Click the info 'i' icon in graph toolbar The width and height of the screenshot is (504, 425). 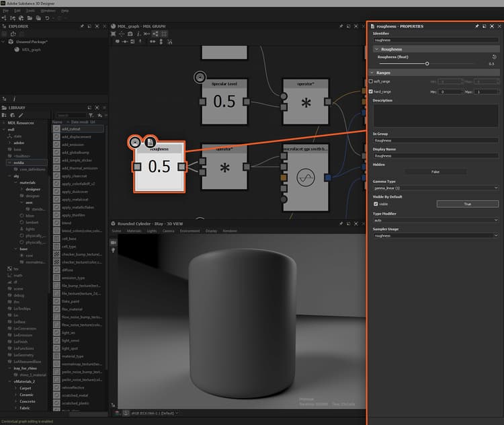click(x=138, y=34)
